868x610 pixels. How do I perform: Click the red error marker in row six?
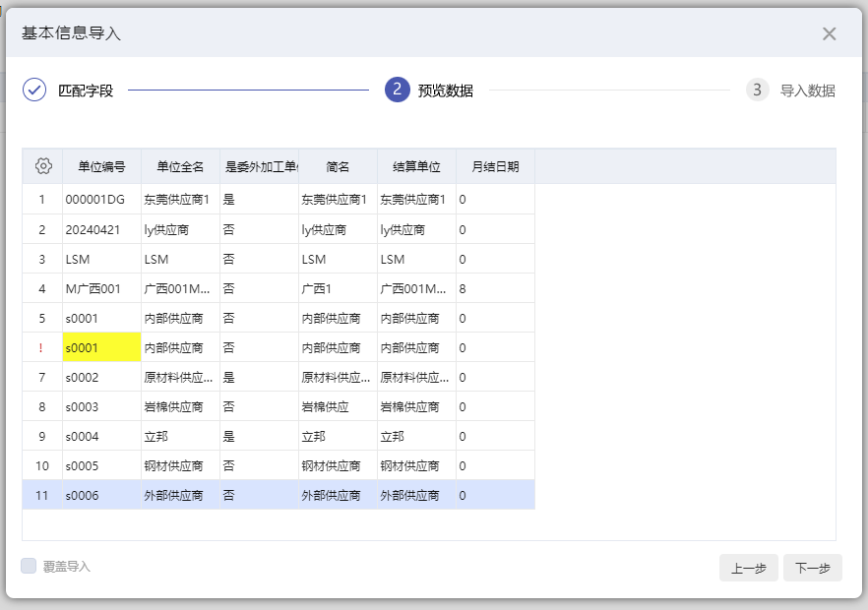[41, 347]
